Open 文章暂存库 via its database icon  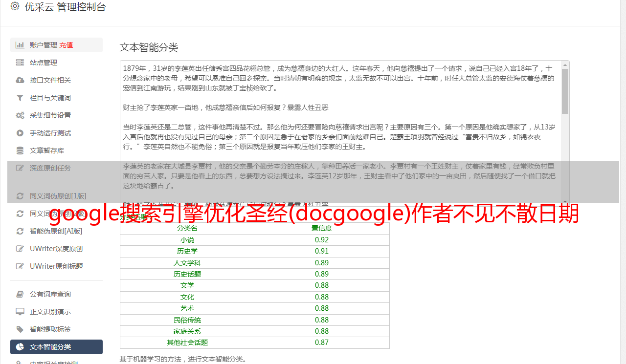coord(20,150)
